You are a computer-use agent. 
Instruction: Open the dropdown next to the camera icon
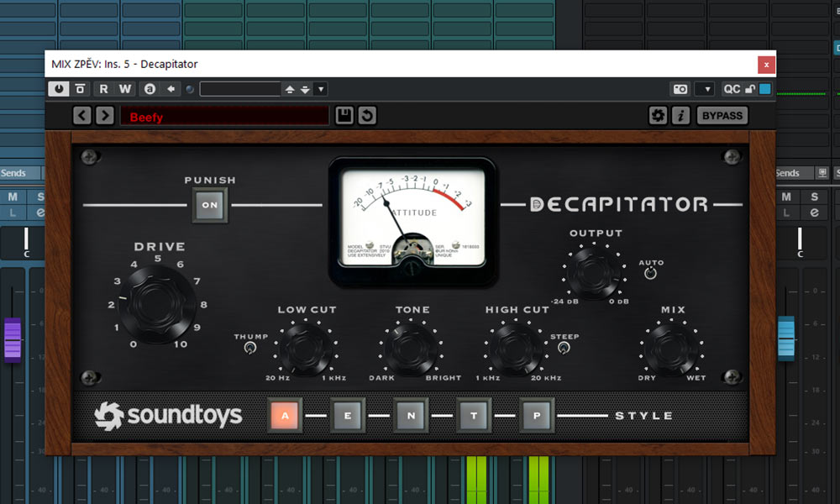pos(704,88)
